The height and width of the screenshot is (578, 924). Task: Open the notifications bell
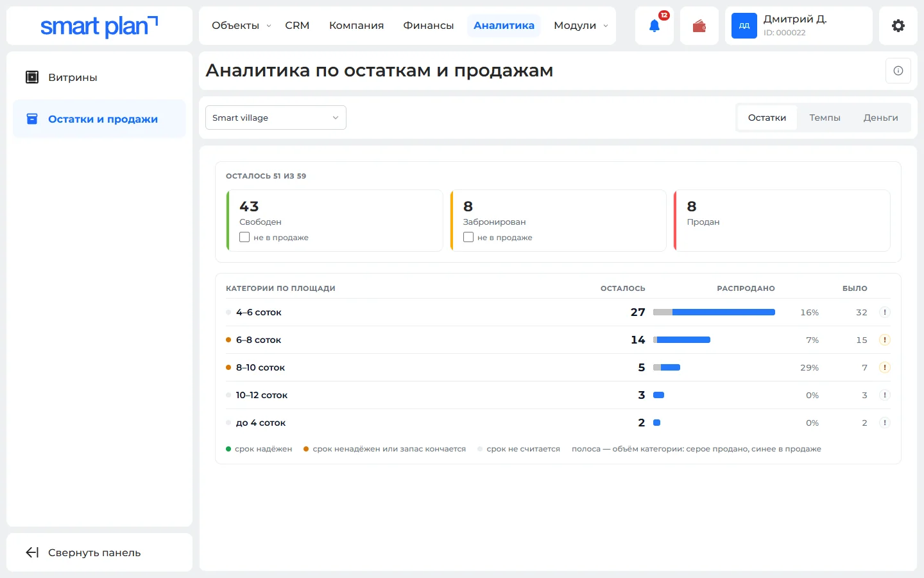click(654, 26)
